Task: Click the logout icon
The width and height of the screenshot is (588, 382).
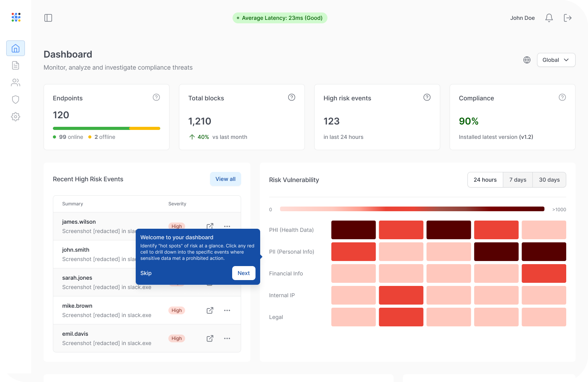Action: (568, 18)
